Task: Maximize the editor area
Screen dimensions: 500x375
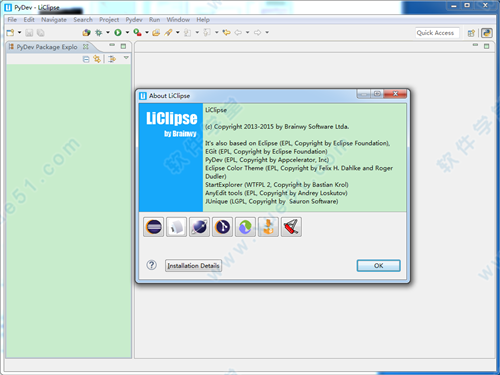Action: pos(487,46)
